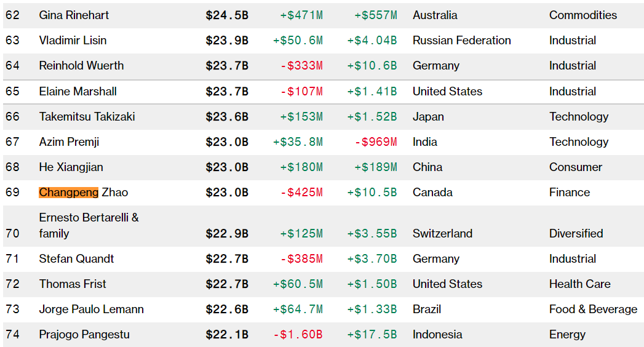Click Azim Premji's -$969M YTD change
The image size is (644, 347).
[x=375, y=142]
